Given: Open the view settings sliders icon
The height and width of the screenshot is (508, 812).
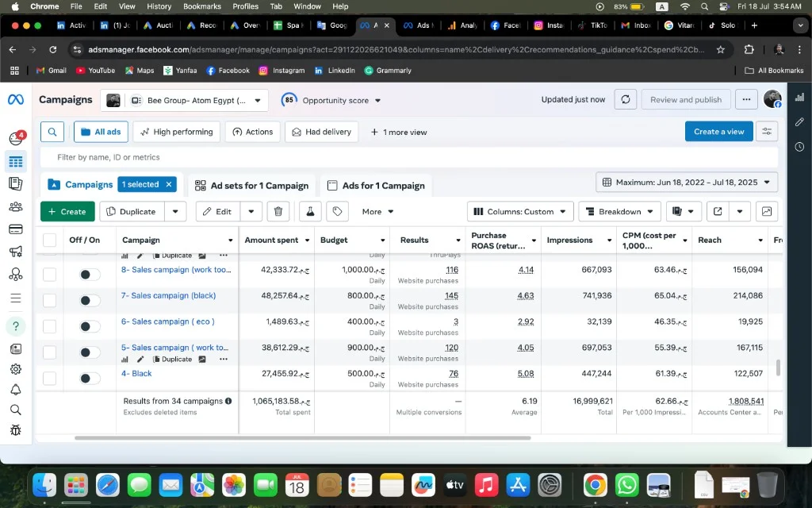Looking at the screenshot, I should tap(767, 132).
